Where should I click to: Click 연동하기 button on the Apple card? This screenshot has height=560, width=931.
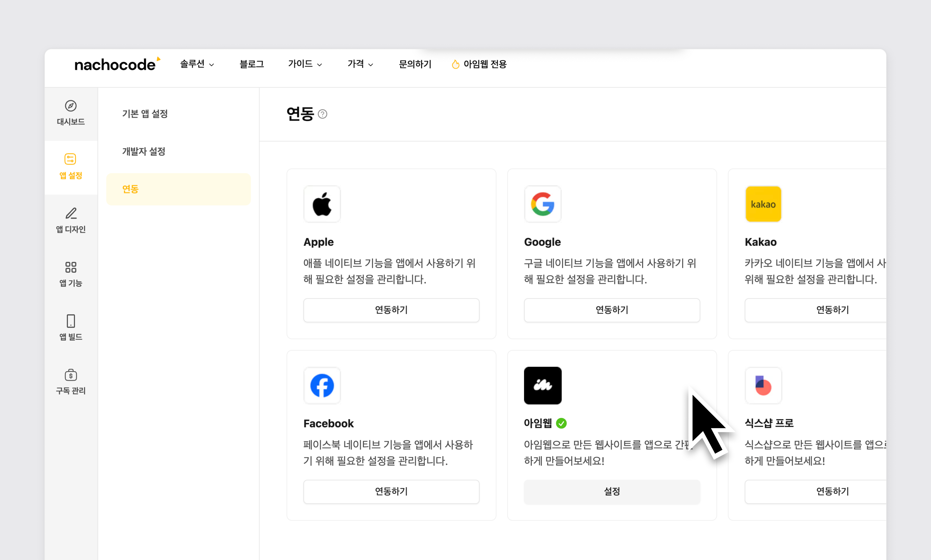point(391,310)
